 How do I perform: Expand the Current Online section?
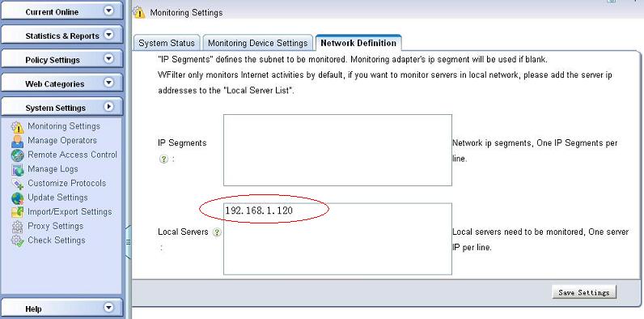[x=108, y=11]
